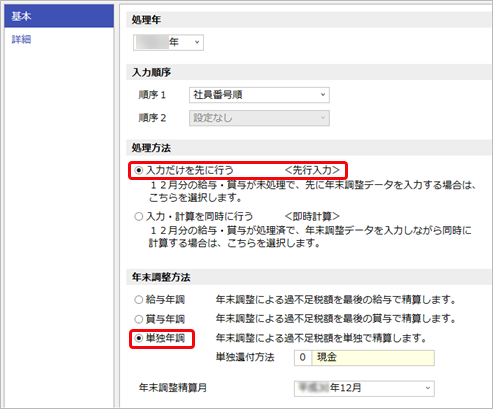Click the 即時計算 label text
The image size is (493, 409).
coord(312,216)
